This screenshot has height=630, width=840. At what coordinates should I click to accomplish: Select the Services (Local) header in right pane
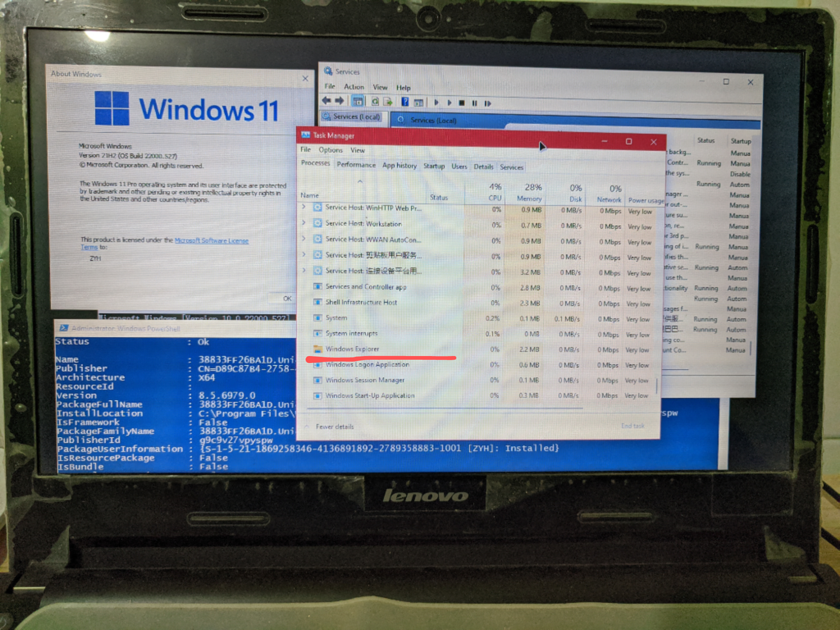coord(433,120)
